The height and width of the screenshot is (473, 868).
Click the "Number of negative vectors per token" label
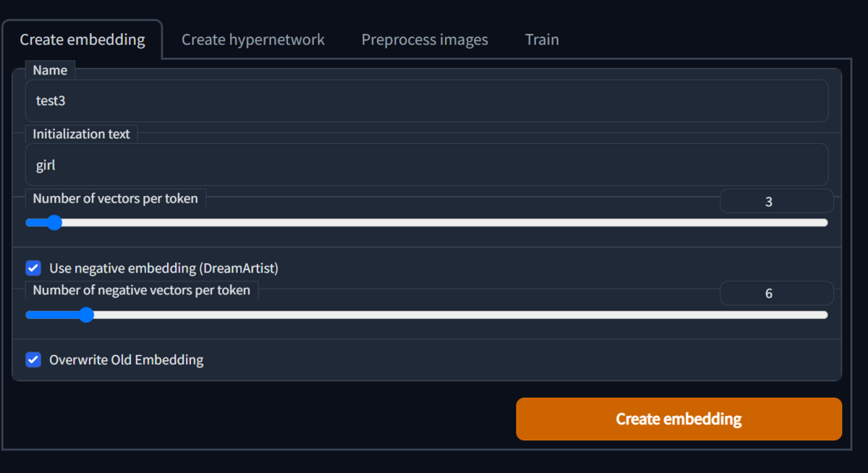[x=142, y=290]
